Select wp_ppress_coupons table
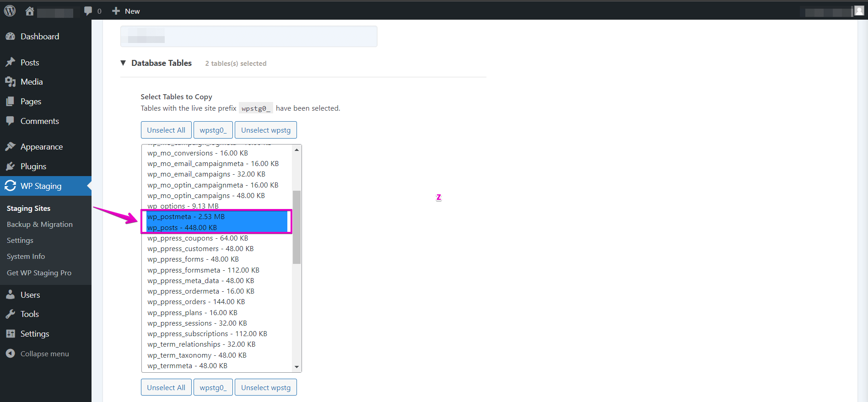The width and height of the screenshot is (868, 402). [x=217, y=238]
